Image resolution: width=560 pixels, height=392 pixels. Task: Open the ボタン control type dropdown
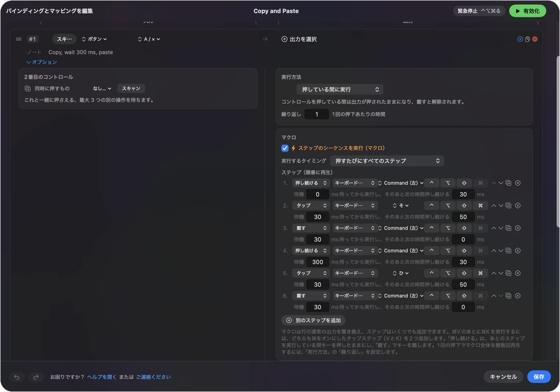click(94, 39)
